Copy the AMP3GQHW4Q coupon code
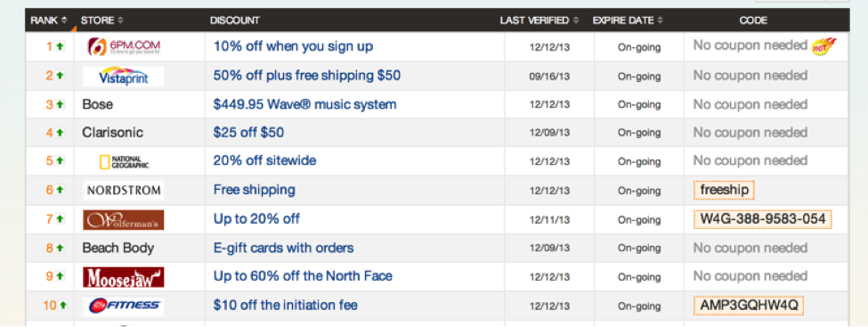This screenshot has height=327, width=868. [749, 306]
